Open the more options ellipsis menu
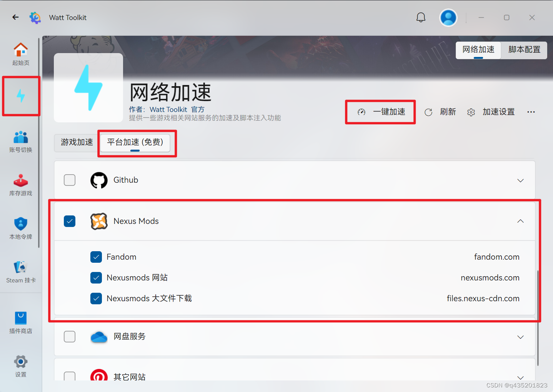The width and height of the screenshot is (553, 392). tap(531, 112)
